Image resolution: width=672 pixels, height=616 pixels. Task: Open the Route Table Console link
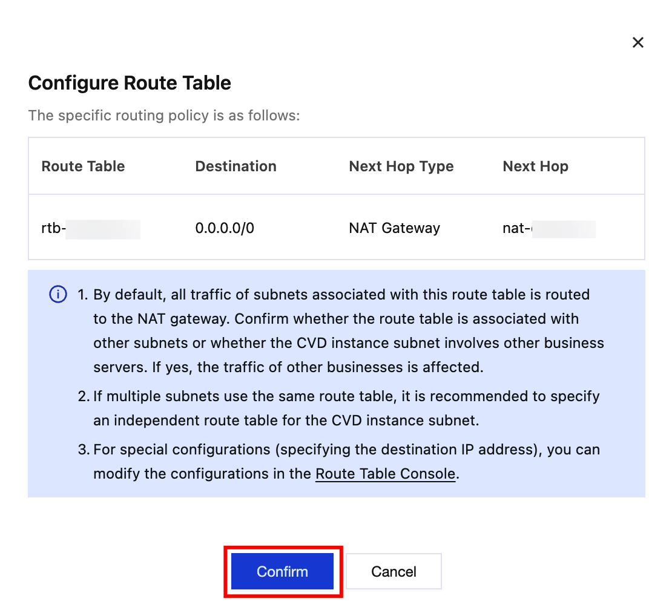click(x=385, y=474)
